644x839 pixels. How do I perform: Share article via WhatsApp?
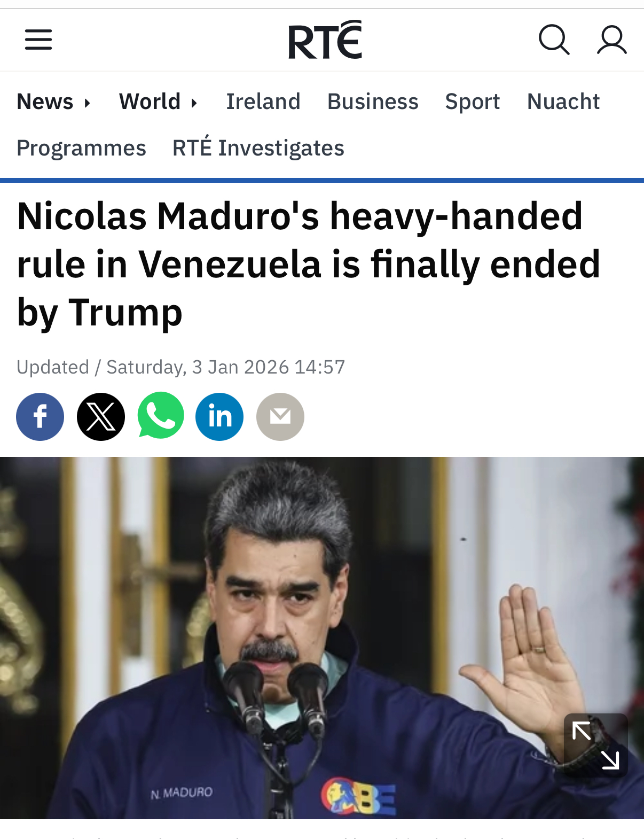point(161,416)
